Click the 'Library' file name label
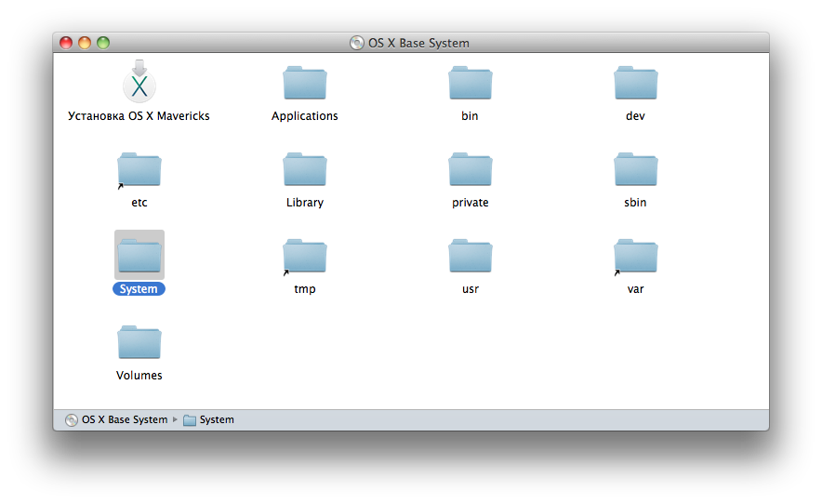The height and width of the screenshot is (504, 822). tap(305, 203)
